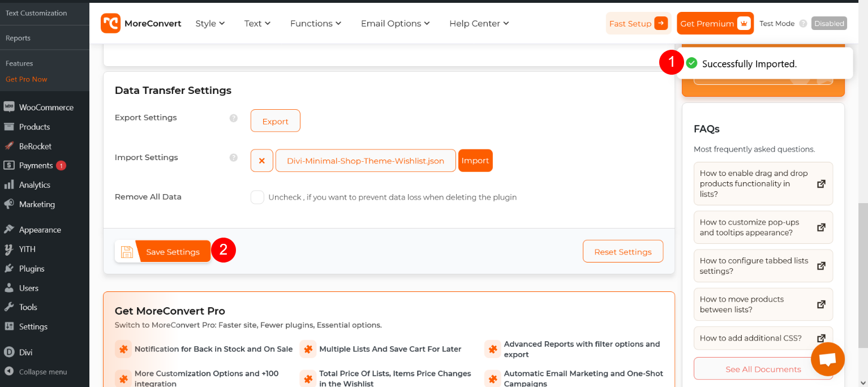
Task: Click the external-link icon on additional CSS FAQ
Action: click(821, 338)
